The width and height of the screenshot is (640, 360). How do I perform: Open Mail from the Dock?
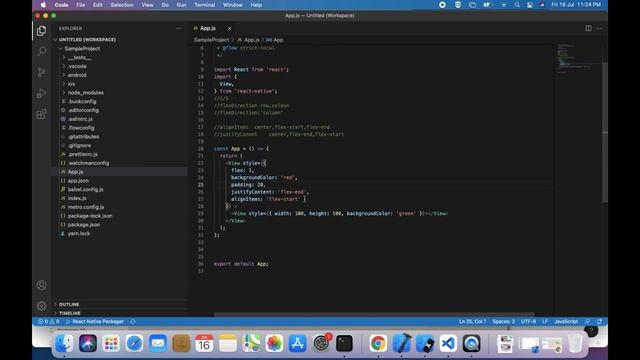[158, 343]
